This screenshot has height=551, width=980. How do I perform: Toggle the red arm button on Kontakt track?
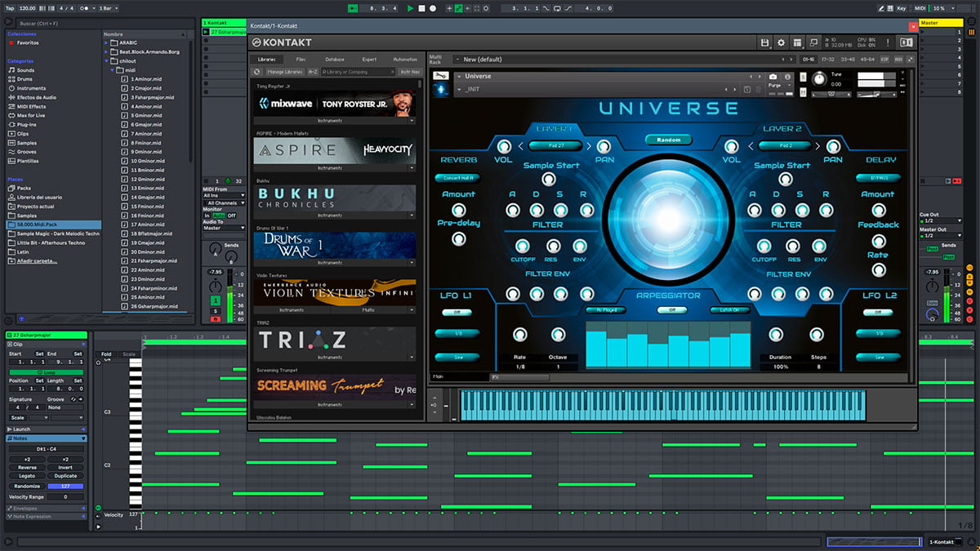point(215,318)
